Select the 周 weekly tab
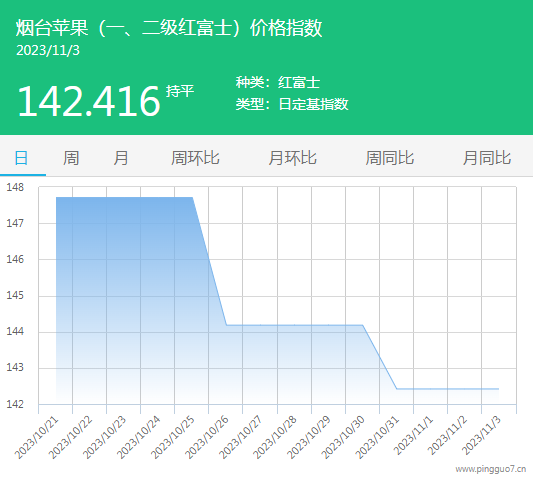The height and width of the screenshot is (479, 533). click(x=71, y=158)
